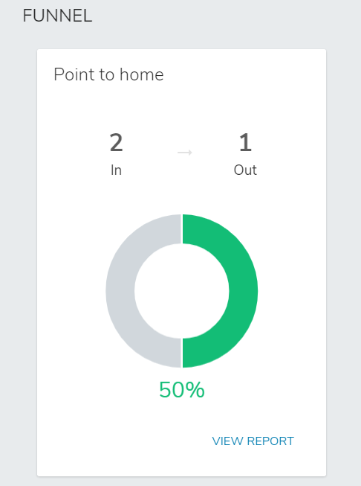Click the word home in the card title
Viewport: 361px width, 486px height.
pyautogui.click(x=142, y=74)
